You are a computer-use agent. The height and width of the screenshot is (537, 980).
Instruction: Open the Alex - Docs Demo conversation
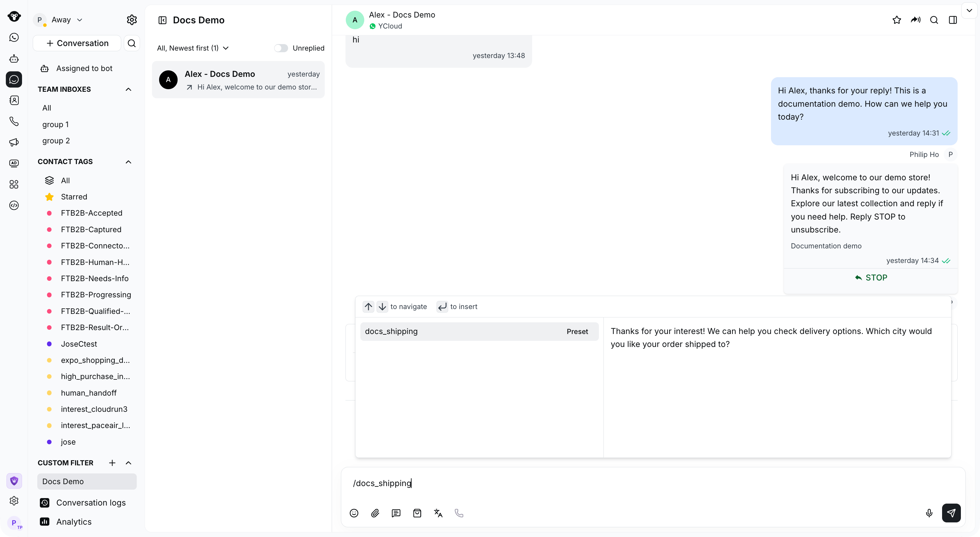coord(239,80)
